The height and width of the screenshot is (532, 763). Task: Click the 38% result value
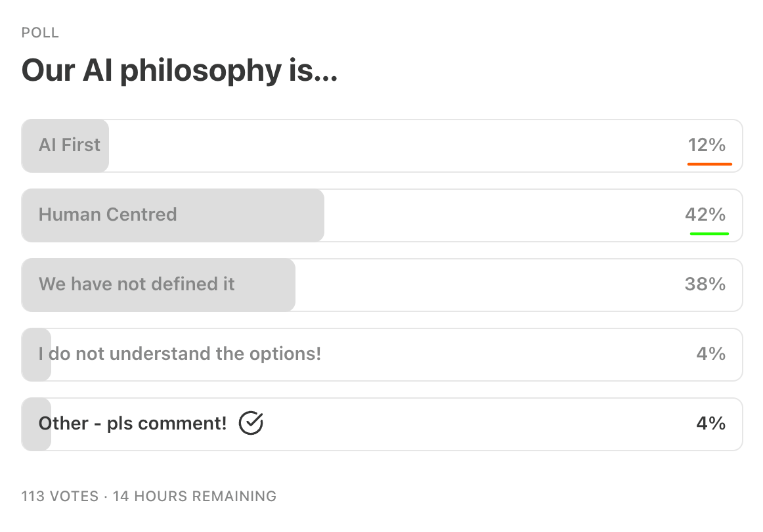[705, 284]
